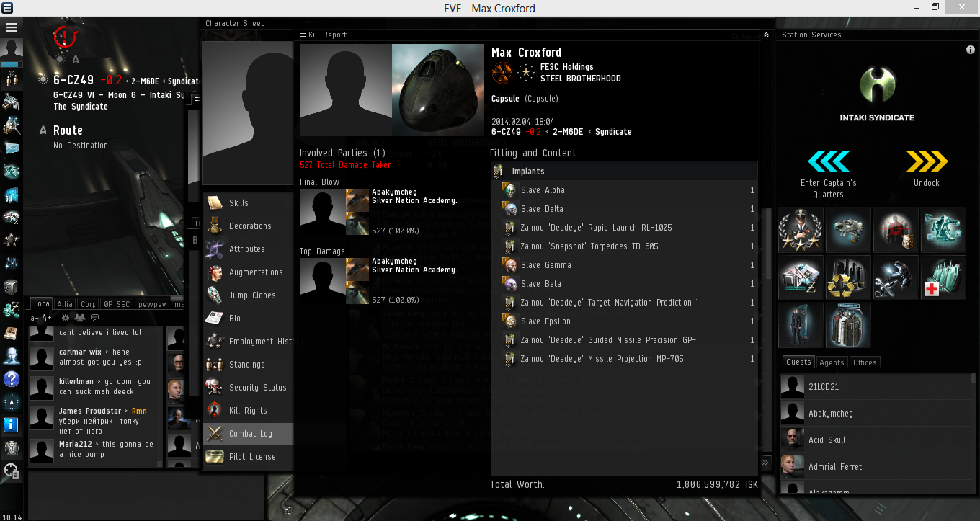The height and width of the screenshot is (521, 980).
Task: Click the red exclamation alert icon
Action: 65,36
